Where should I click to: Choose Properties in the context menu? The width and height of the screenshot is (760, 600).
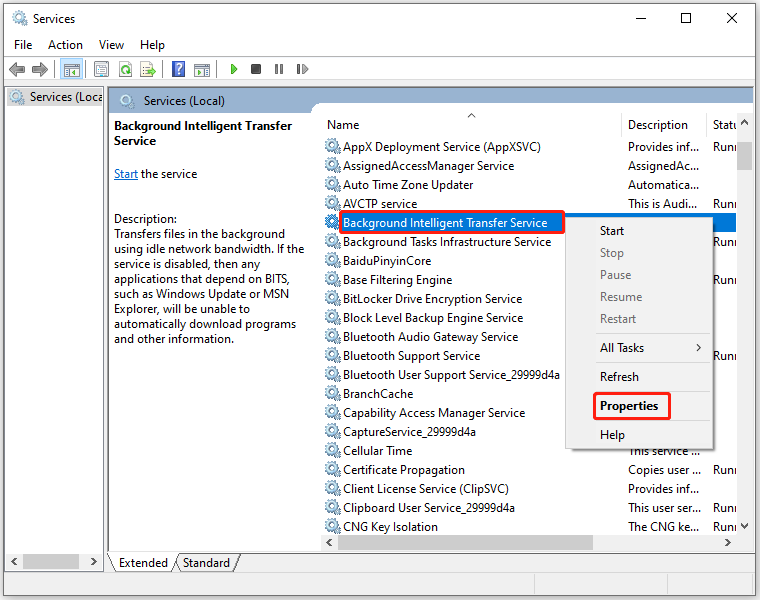pyautogui.click(x=629, y=406)
